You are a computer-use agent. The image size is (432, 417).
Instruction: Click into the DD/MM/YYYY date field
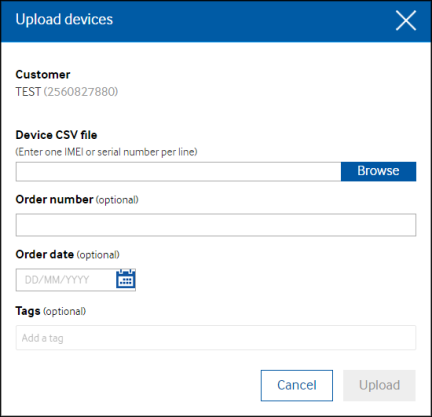point(66,280)
